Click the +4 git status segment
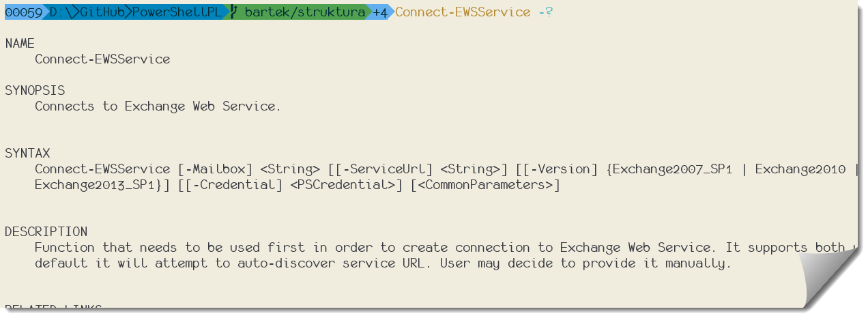868x318 pixels. click(x=380, y=12)
